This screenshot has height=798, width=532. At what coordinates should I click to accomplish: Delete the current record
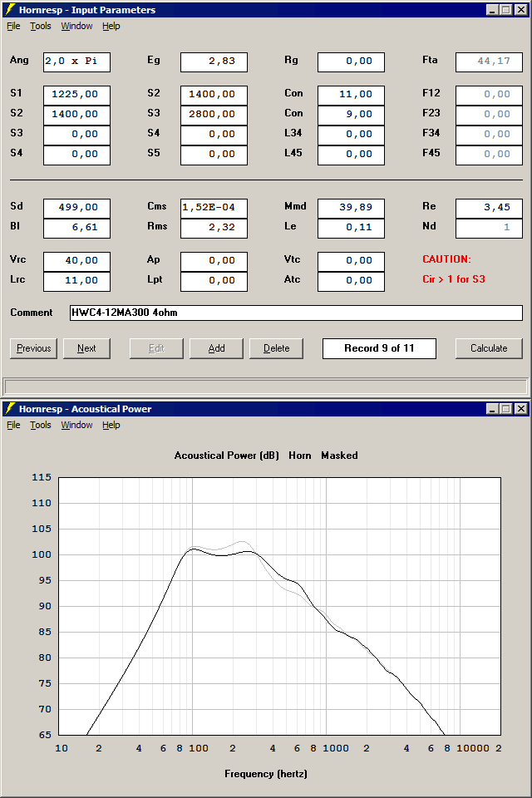pos(277,348)
